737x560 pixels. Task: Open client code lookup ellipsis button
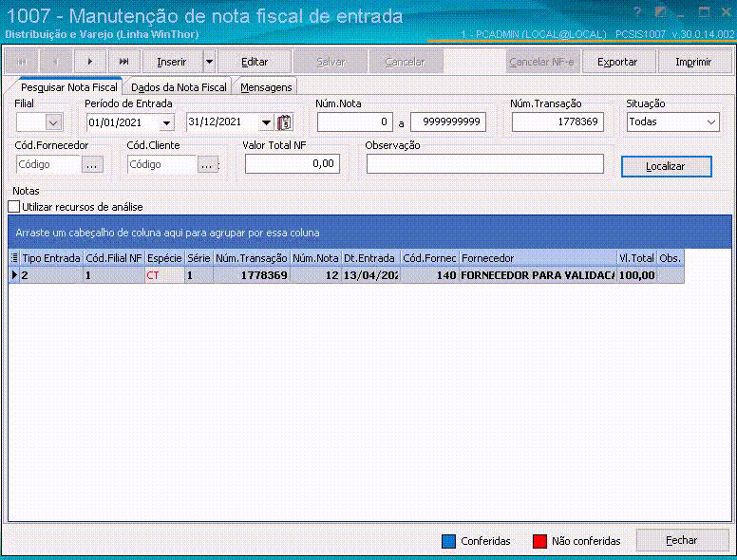coord(207,165)
